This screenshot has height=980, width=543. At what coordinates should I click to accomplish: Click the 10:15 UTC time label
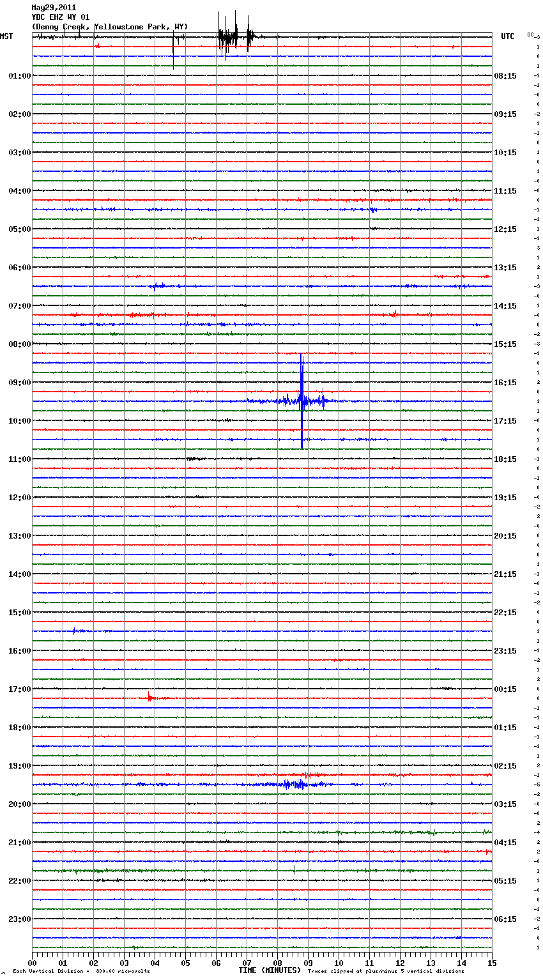click(x=505, y=153)
